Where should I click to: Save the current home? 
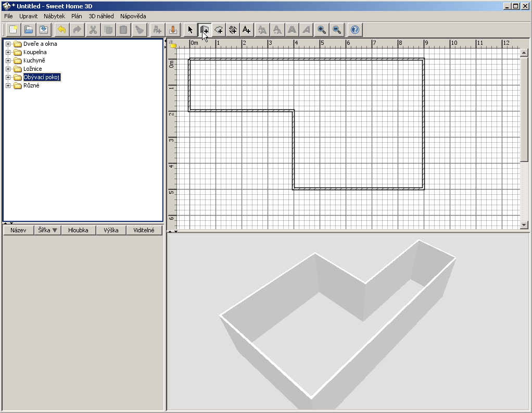click(x=44, y=30)
